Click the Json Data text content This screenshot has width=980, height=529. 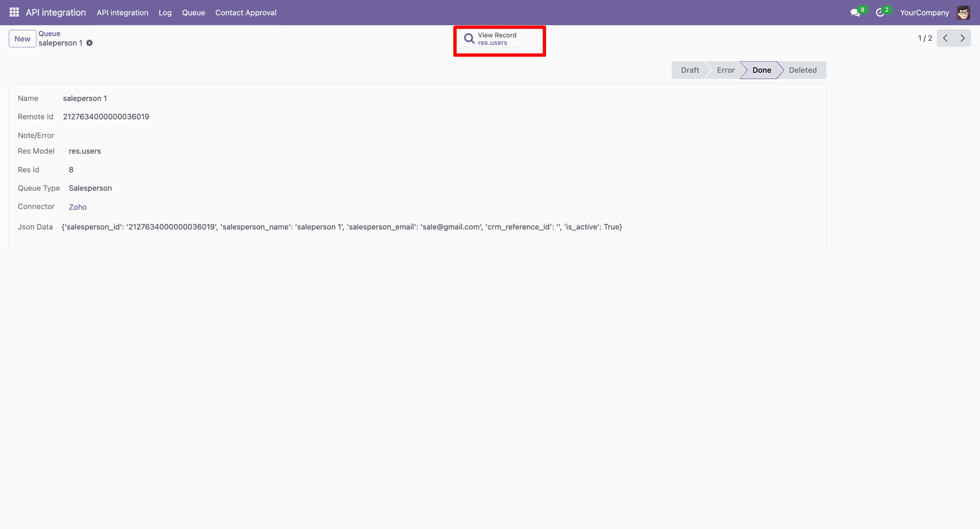click(342, 227)
